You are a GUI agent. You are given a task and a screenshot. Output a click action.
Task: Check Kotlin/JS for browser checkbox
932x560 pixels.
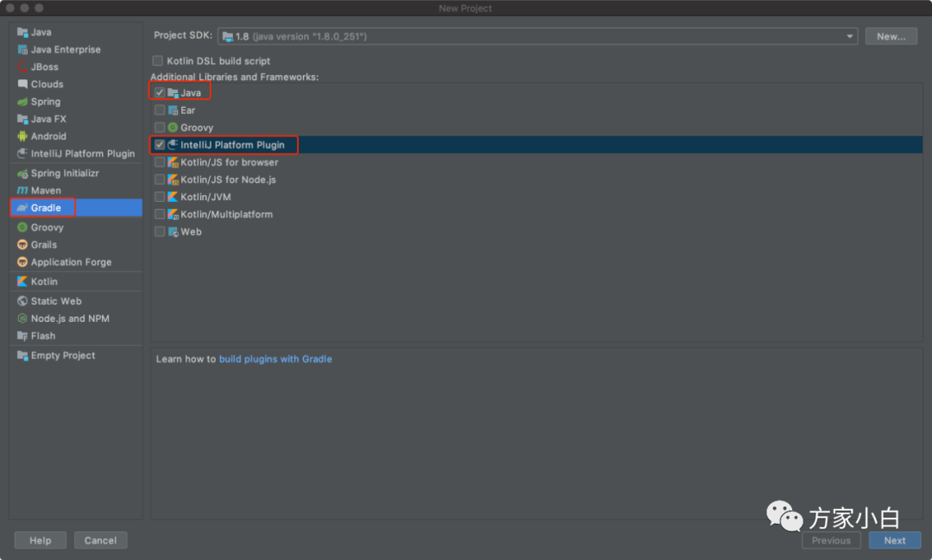(160, 161)
